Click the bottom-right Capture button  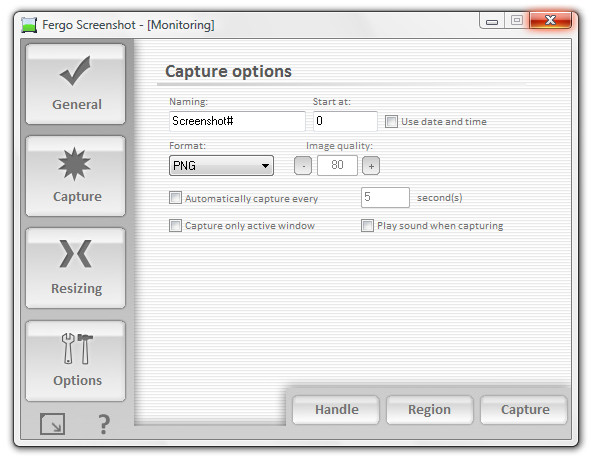click(524, 410)
